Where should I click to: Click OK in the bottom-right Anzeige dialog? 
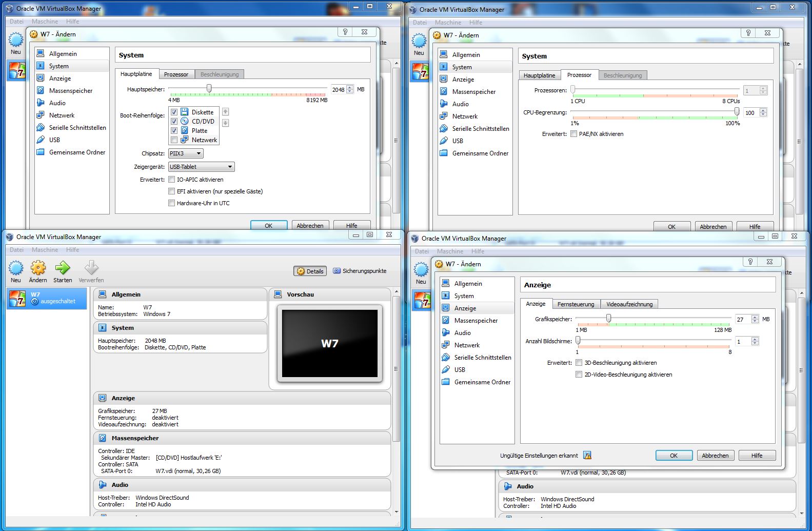tap(674, 456)
